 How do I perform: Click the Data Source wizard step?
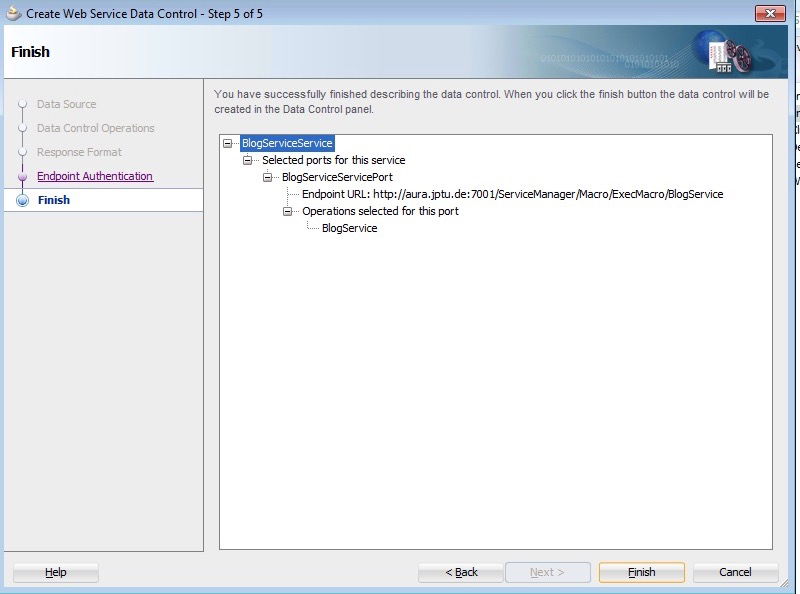(x=66, y=104)
